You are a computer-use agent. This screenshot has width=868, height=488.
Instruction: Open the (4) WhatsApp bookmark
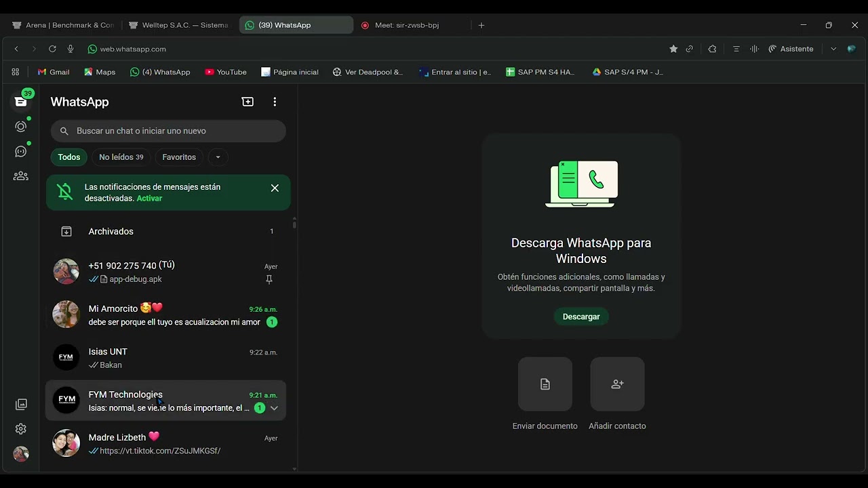click(x=160, y=72)
